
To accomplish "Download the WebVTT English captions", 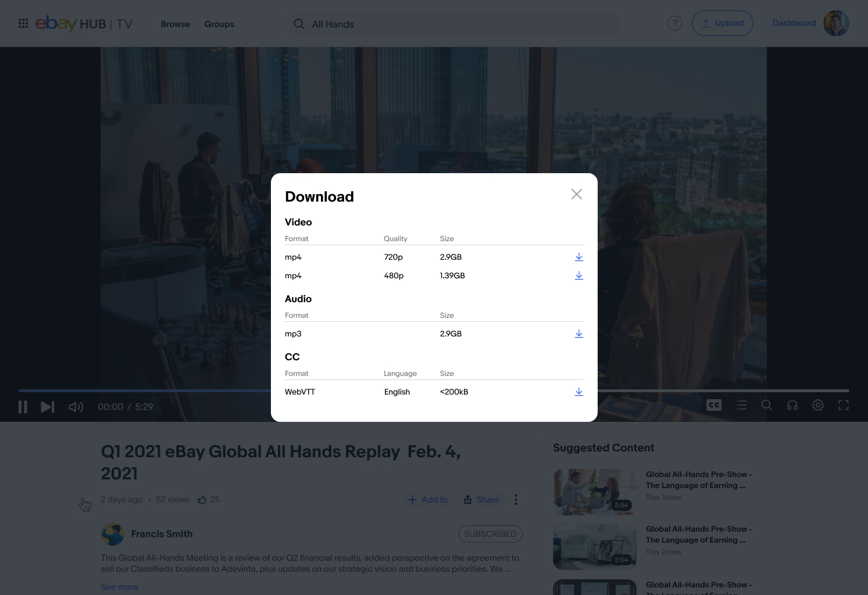I will pos(578,392).
